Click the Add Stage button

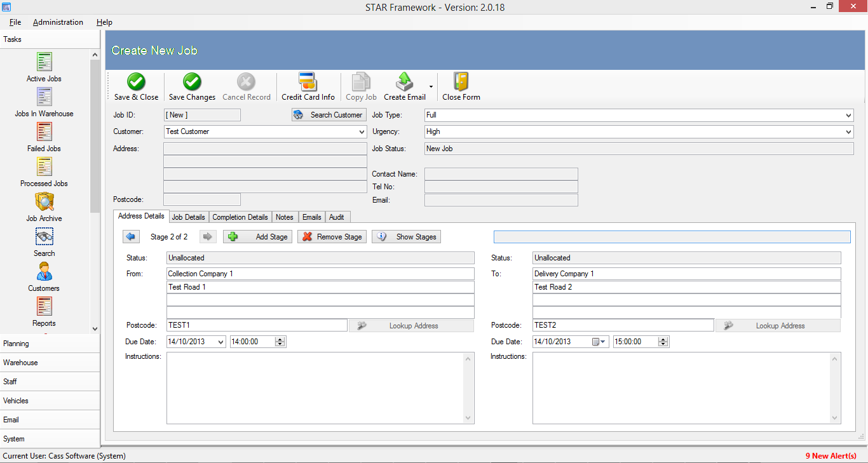pos(257,237)
